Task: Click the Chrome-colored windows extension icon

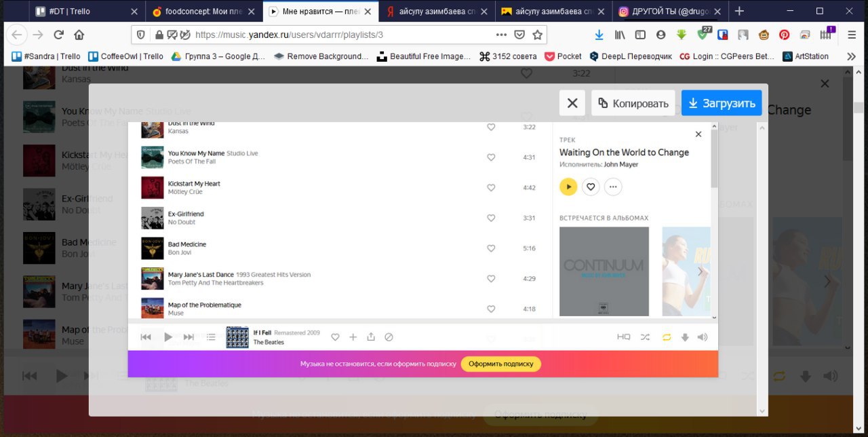Action: pyautogui.click(x=805, y=35)
